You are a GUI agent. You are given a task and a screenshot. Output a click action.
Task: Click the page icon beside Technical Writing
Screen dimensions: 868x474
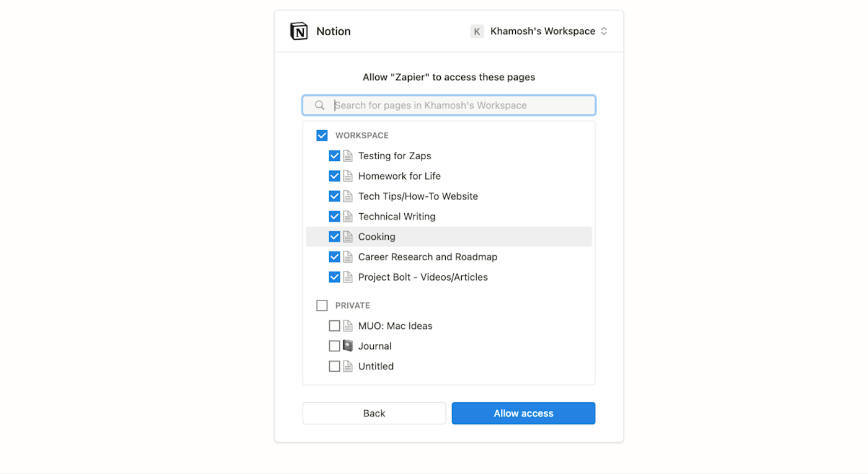[348, 216]
